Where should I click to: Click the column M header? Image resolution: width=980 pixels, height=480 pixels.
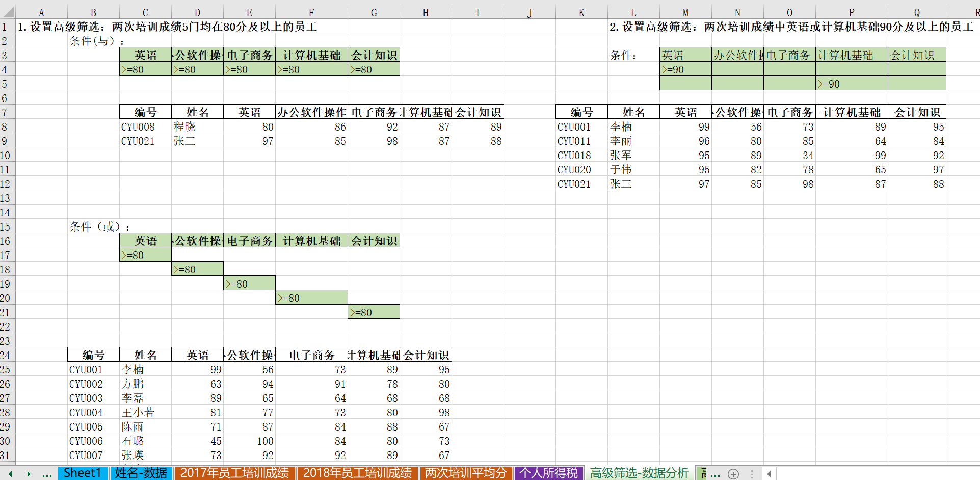(685, 12)
